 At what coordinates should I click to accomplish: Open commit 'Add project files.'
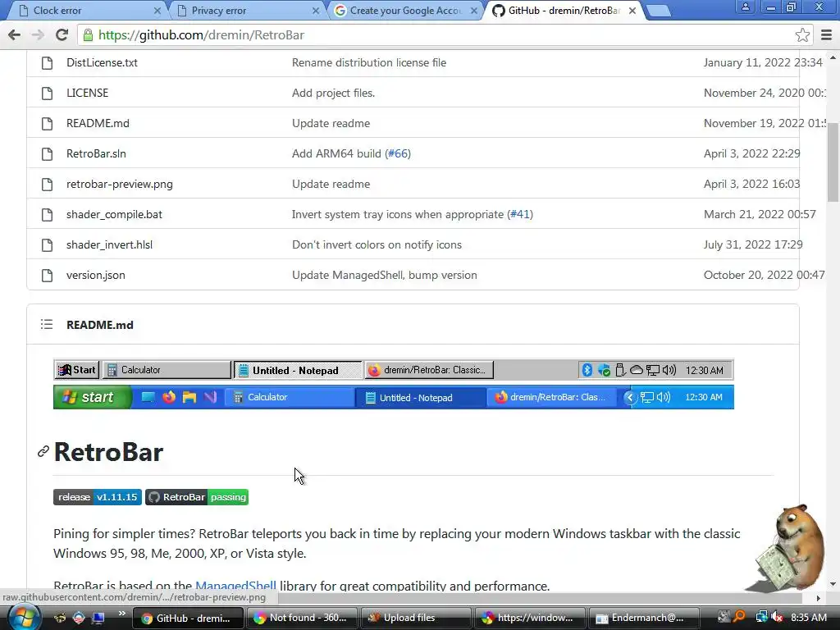pos(333,94)
